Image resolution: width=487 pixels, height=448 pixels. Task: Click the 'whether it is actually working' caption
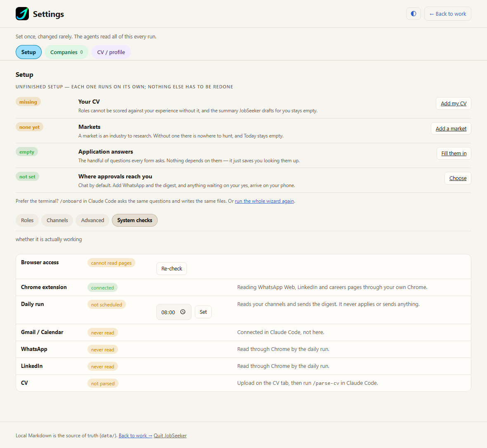pos(49,239)
